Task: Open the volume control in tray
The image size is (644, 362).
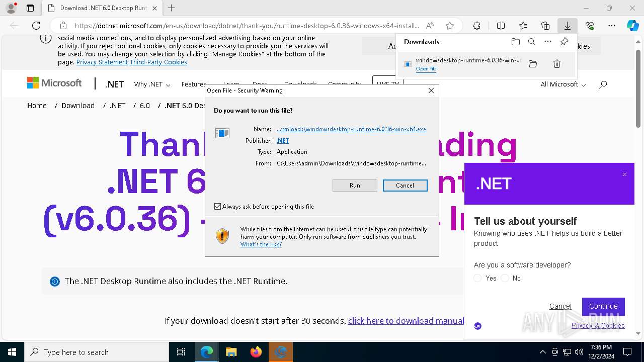Action: click(x=579, y=352)
